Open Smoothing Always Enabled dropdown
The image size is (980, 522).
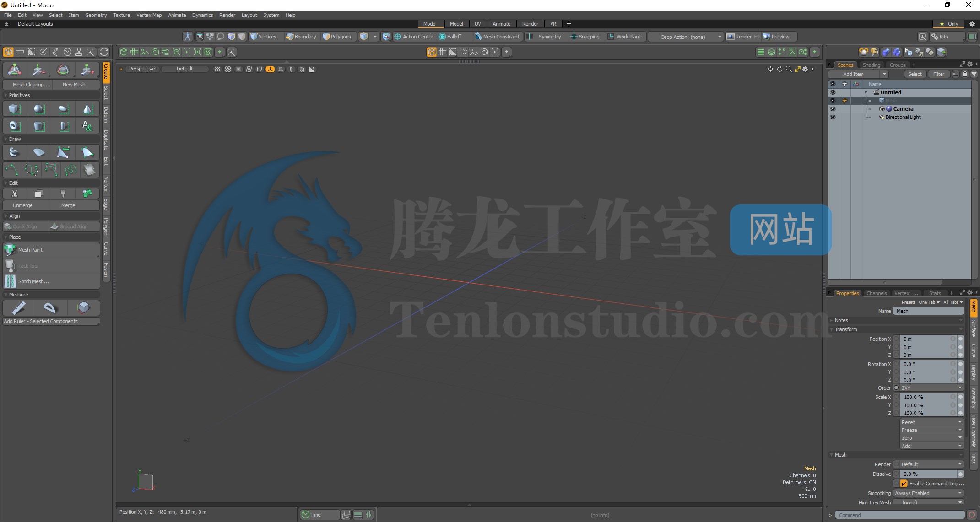point(928,493)
